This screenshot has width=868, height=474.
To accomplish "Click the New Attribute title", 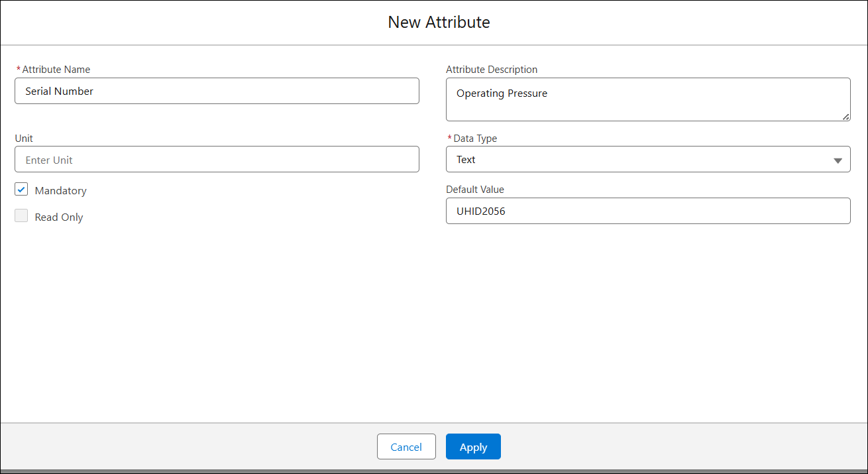I will (x=439, y=22).
